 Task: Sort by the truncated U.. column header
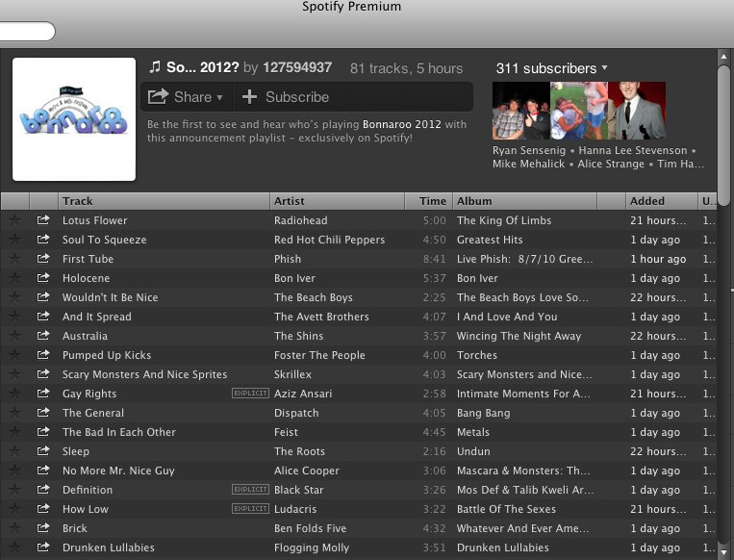(x=707, y=201)
